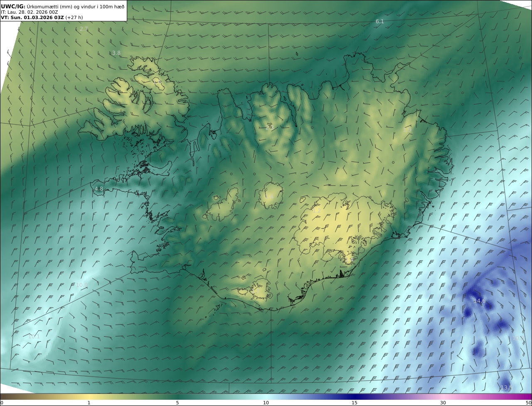Click the 2.3 value in north Iceland
This screenshot has width=532, height=406.
269,127
